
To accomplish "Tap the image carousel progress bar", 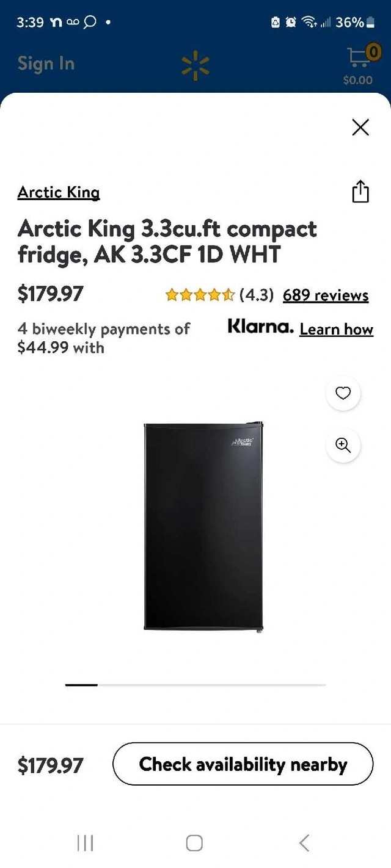I will [x=195, y=685].
